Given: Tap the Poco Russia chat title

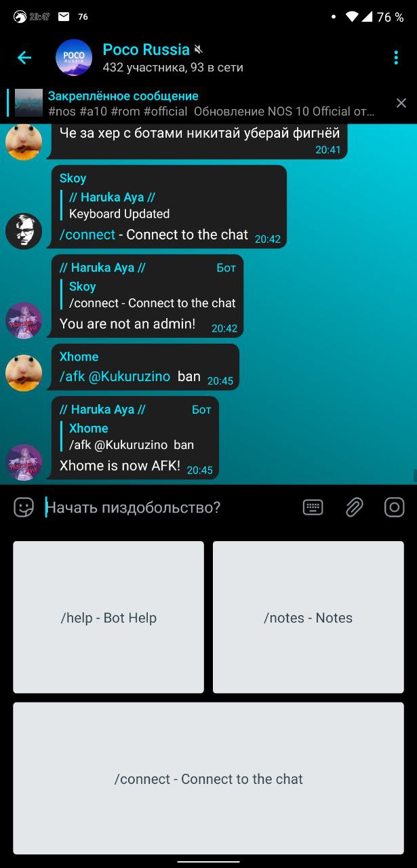Looking at the screenshot, I should (x=146, y=50).
